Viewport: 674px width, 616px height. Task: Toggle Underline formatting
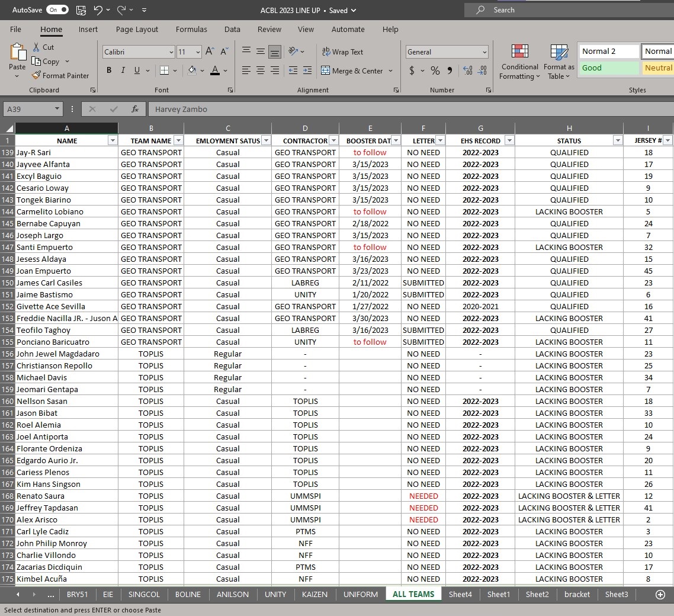[x=137, y=70]
